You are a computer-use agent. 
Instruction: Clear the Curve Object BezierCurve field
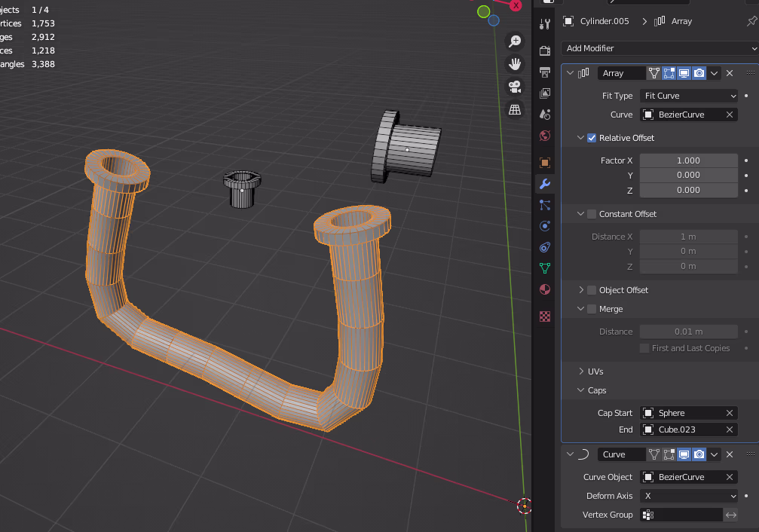(x=730, y=477)
